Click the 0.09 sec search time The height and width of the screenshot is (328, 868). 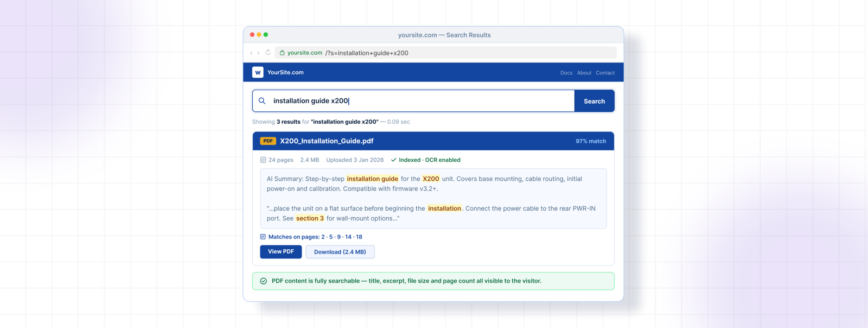(399, 122)
